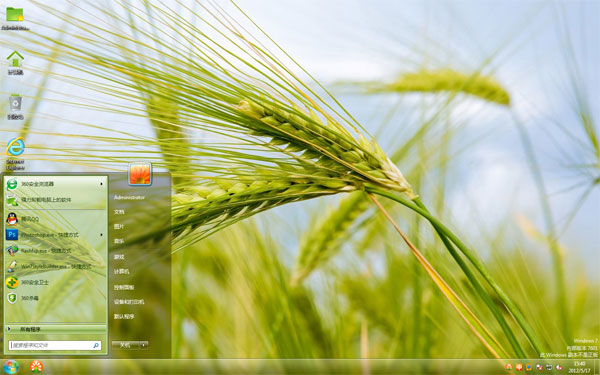
Task: Click the muted volume tray icon
Action: [x=559, y=367]
